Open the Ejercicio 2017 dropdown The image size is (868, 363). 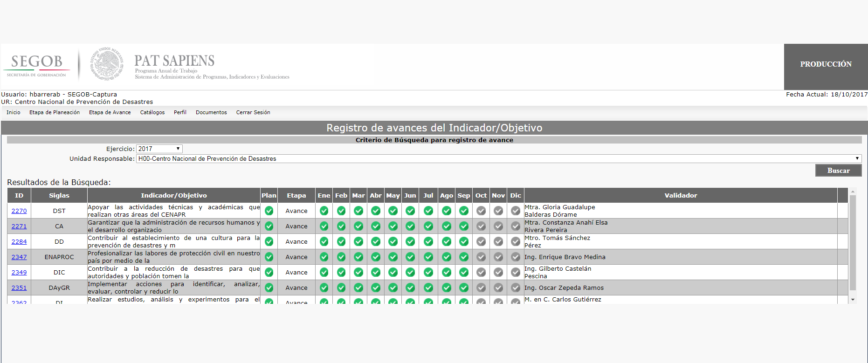pos(159,149)
